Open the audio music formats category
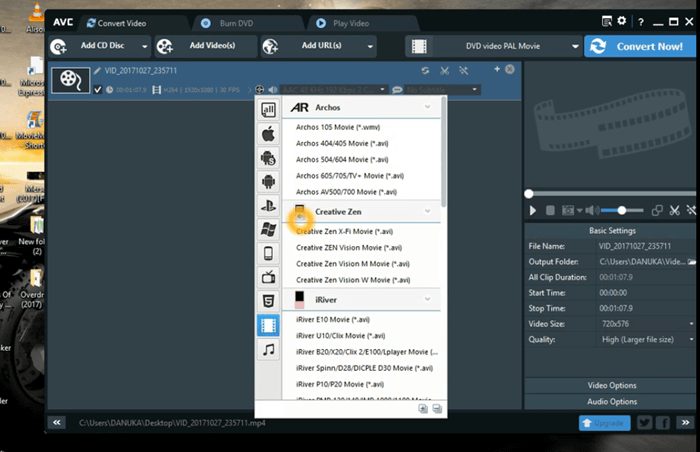This screenshot has height=452, width=700. tap(268, 349)
